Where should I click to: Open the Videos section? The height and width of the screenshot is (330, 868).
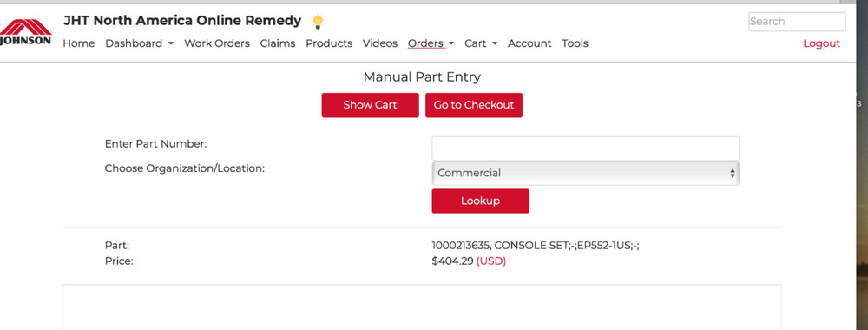pos(380,43)
